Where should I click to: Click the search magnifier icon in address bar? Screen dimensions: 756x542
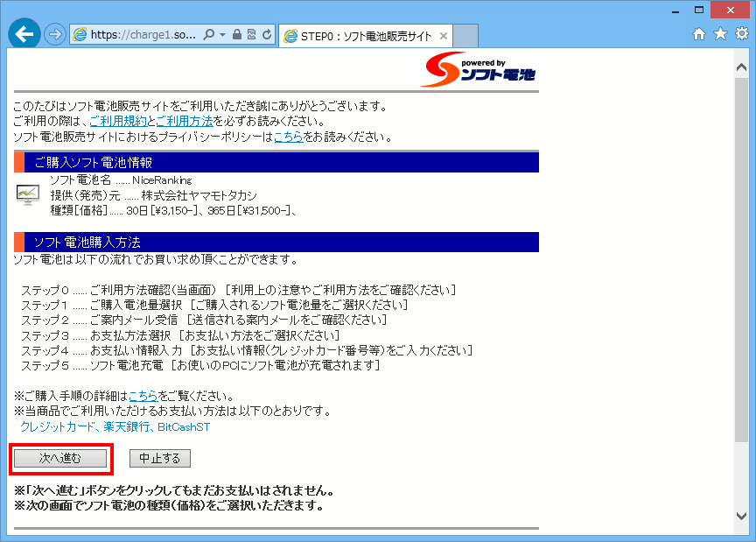pos(209,35)
